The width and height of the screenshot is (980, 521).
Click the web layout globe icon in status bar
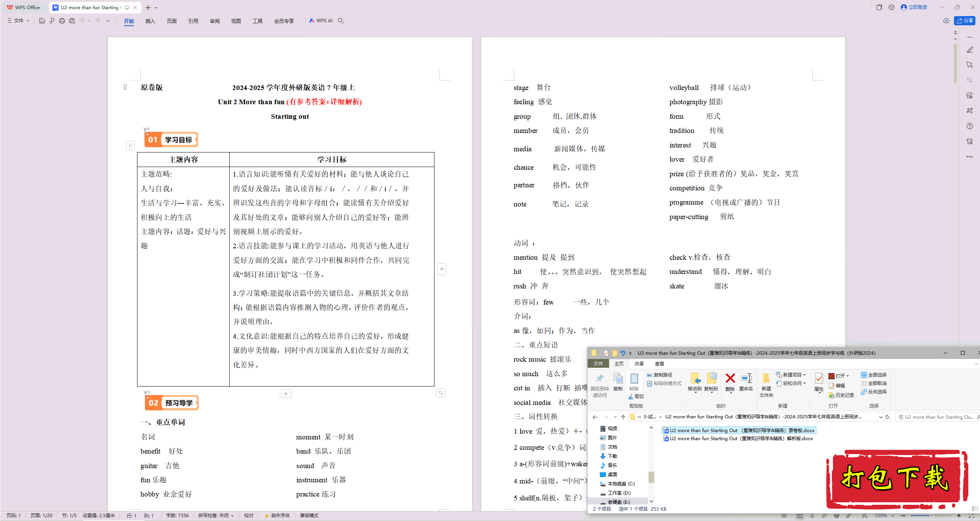point(836,516)
